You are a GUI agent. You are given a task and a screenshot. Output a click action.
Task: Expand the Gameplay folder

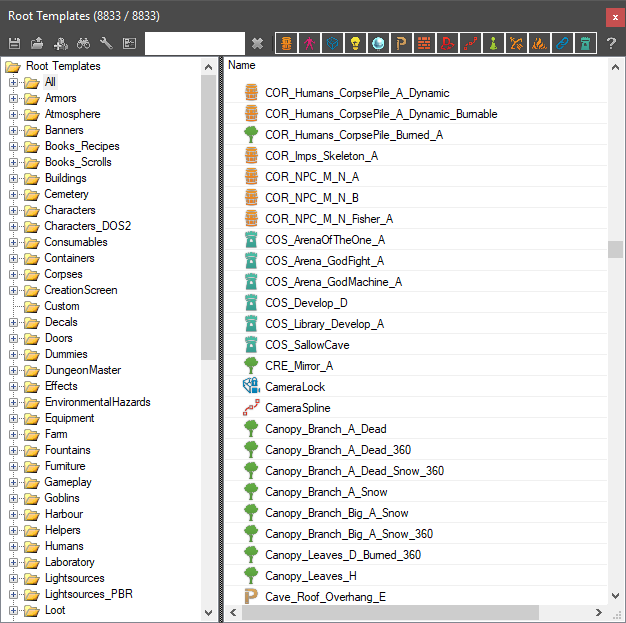coord(14,482)
